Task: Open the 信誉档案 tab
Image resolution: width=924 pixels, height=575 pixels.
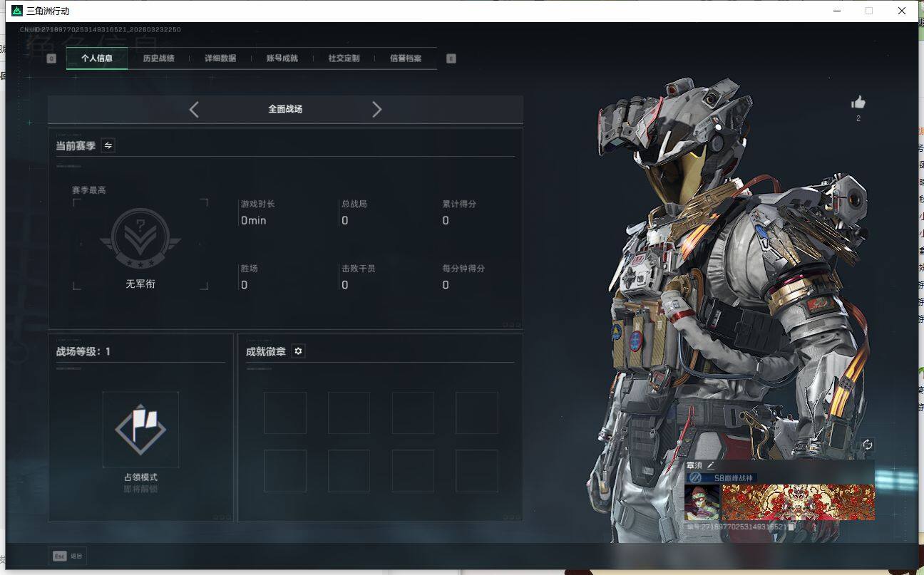Action: [406, 58]
